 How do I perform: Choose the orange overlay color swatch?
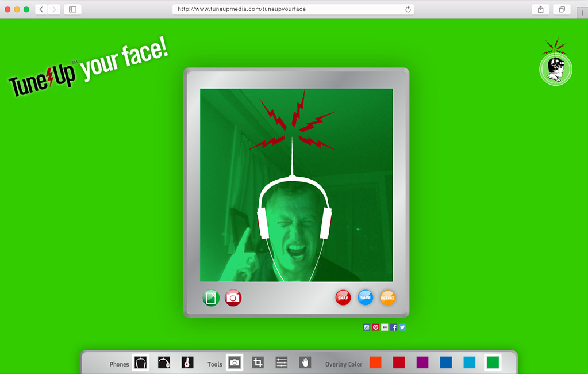[x=375, y=362]
